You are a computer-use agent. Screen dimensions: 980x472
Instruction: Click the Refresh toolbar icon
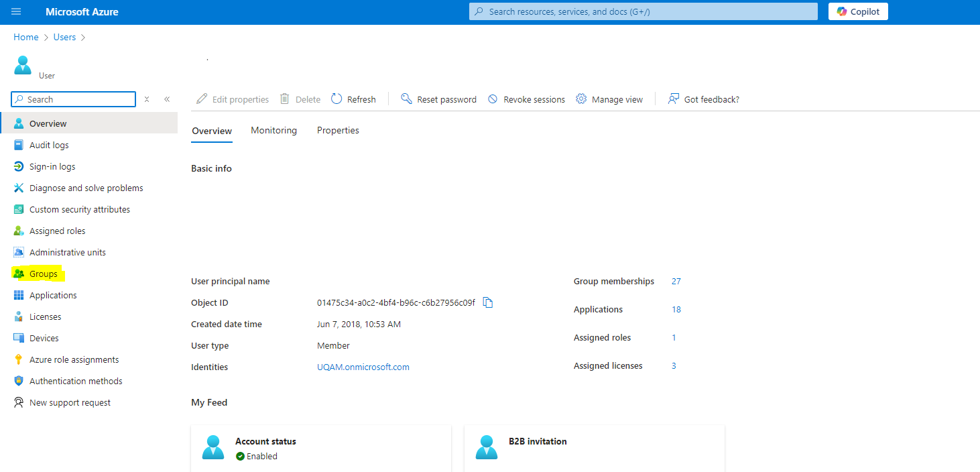tap(336, 99)
